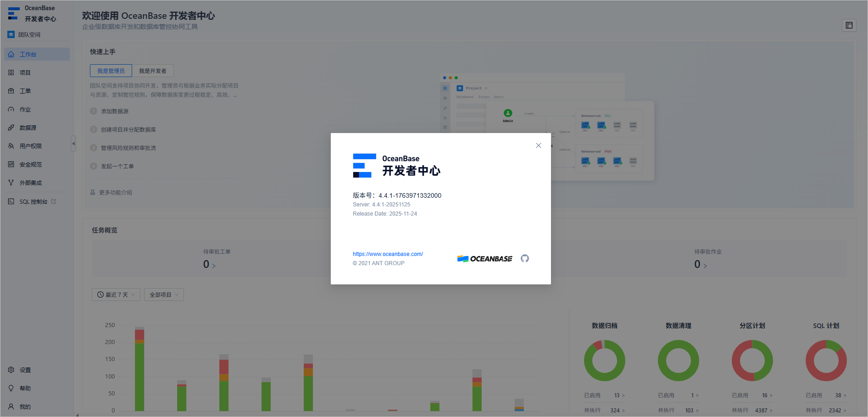The width and height of the screenshot is (868, 417).
Task: Click the OceanBase 开发者中心 sidebar logo
Action: (x=32, y=13)
